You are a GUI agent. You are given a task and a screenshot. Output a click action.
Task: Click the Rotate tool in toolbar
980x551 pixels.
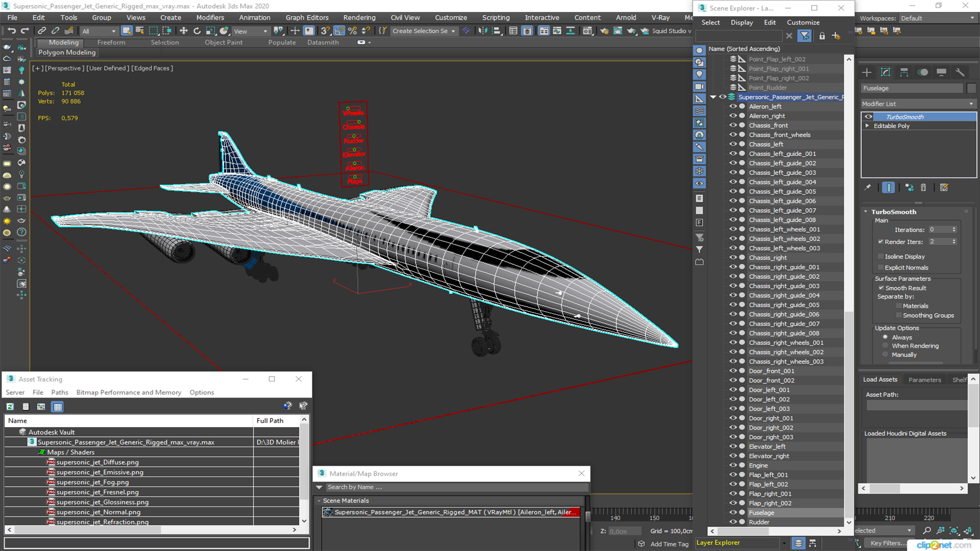[197, 31]
